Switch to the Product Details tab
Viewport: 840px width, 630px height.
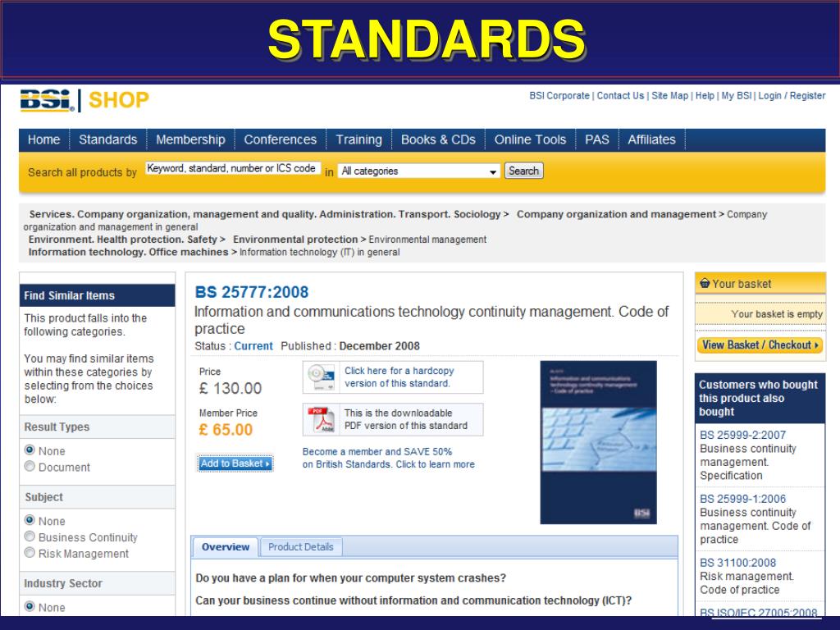point(300,547)
